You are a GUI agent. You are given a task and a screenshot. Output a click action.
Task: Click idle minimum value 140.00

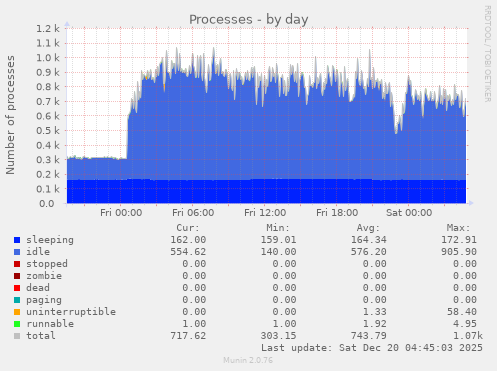[x=278, y=252]
